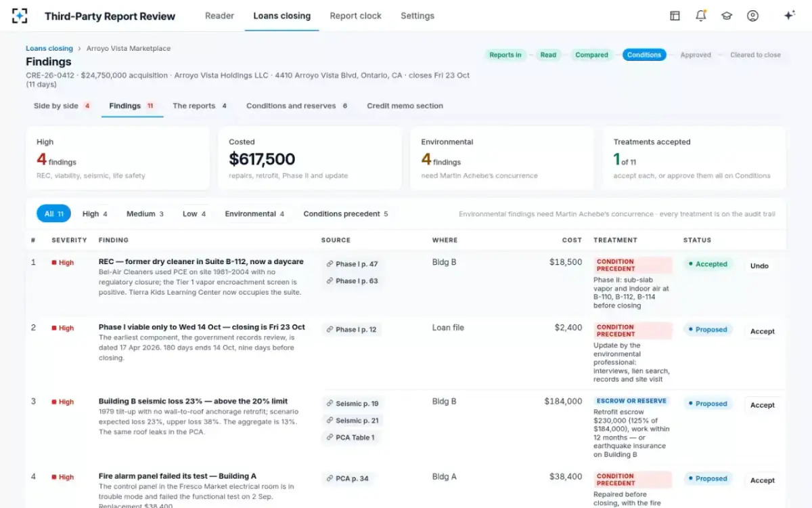
Task: Open the Settings tab
Action: pyautogui.click(x=418, y=16)
